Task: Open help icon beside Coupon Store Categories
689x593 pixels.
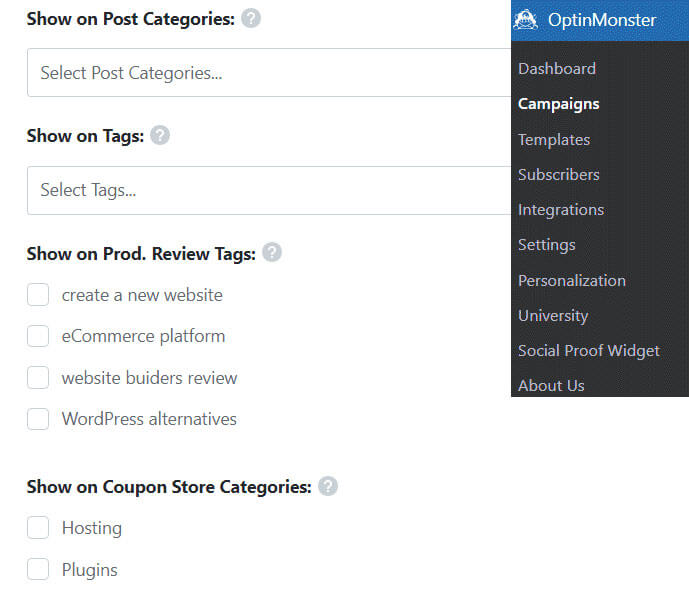Action: click(328, 486)
